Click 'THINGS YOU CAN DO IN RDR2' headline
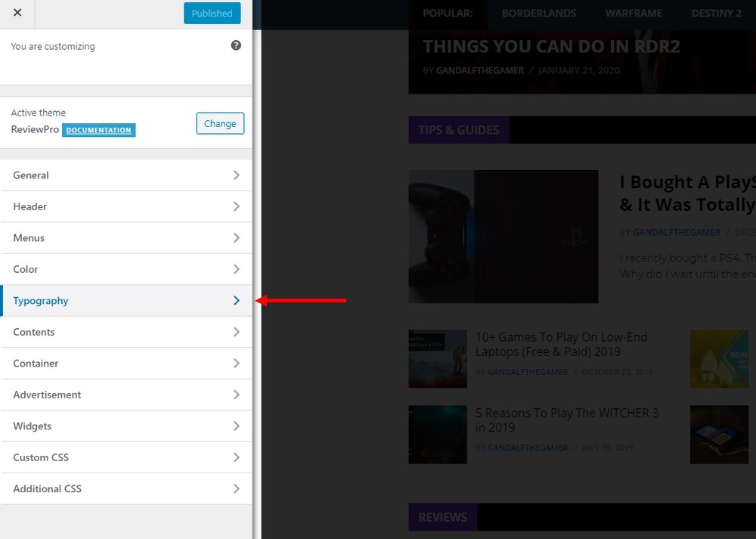 pyautogui.click(x=551, y=46)
